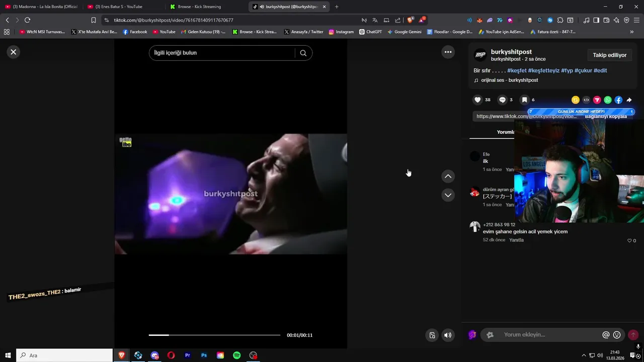Open comments via speech bubble icon
The width and height of the screenshot is (644, 362).
pos(502,100)
